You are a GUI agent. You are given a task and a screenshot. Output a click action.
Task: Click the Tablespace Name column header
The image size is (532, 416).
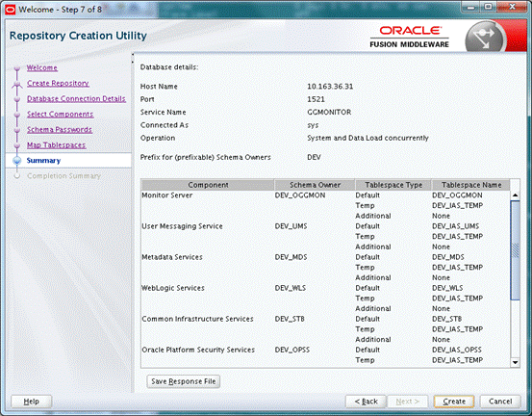tap(471, 185)
